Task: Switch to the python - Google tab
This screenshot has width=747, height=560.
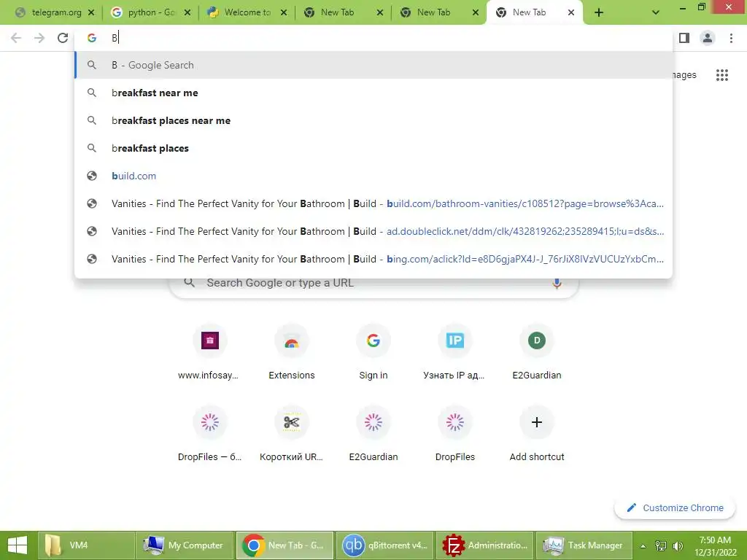Action: (151, 13)
